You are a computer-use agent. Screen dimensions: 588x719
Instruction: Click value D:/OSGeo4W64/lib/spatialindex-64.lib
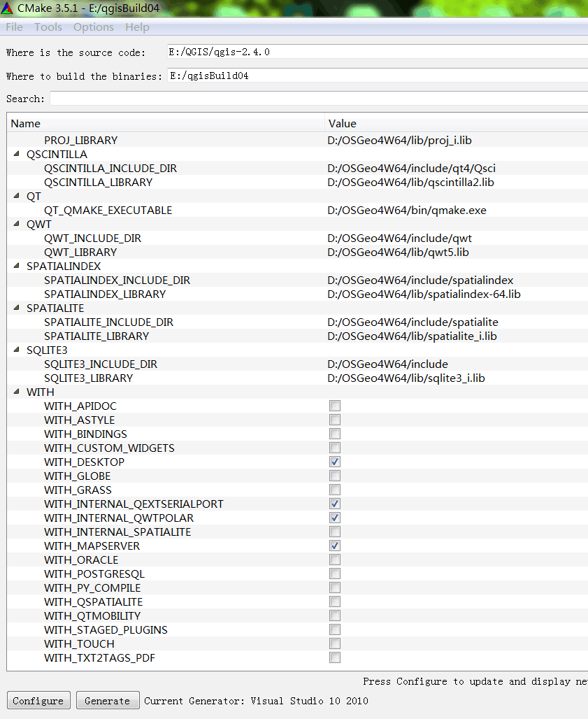424,294
